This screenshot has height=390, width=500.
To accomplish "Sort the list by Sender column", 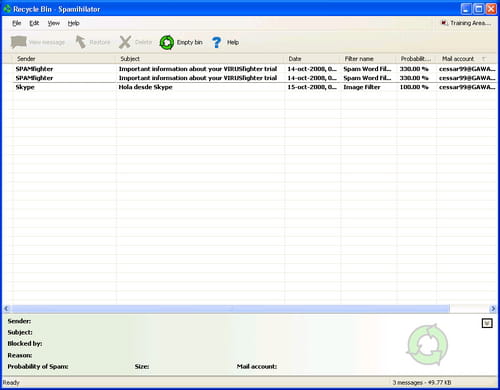I will click(x=65, y=59).
